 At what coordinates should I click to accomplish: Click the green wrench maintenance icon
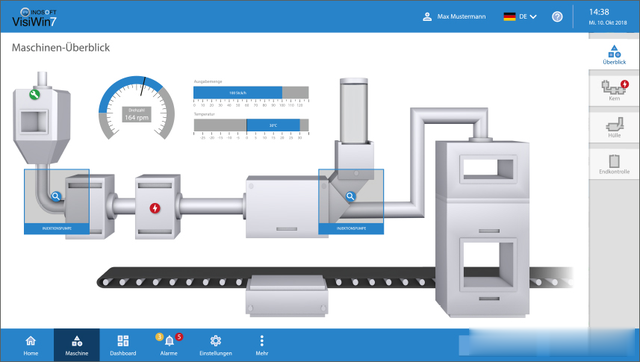(x=34, y=94)
